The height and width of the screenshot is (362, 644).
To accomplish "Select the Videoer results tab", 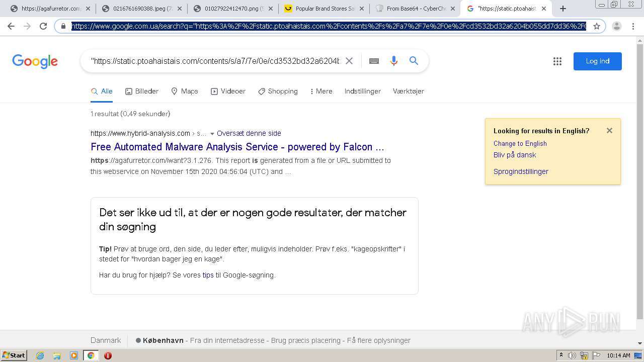I will (228, 91).
